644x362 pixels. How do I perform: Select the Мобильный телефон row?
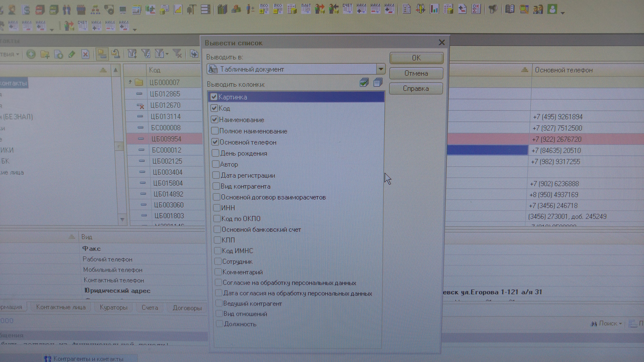113,270
